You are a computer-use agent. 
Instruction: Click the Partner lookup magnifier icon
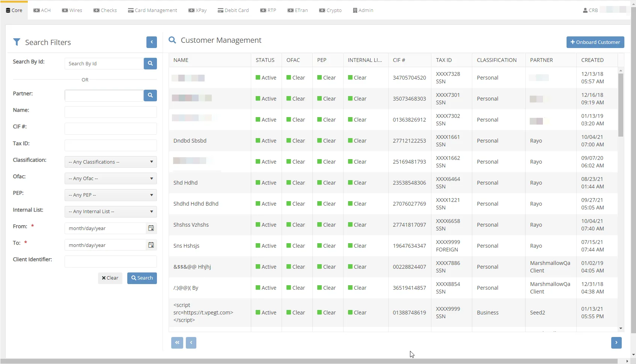[x=150, y=95]
